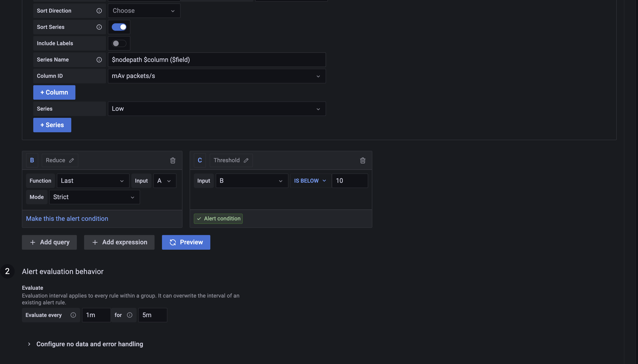This screenshot has width=638, height=364.
Task: Click Make this the alert condition link
Action: [67, 219]
